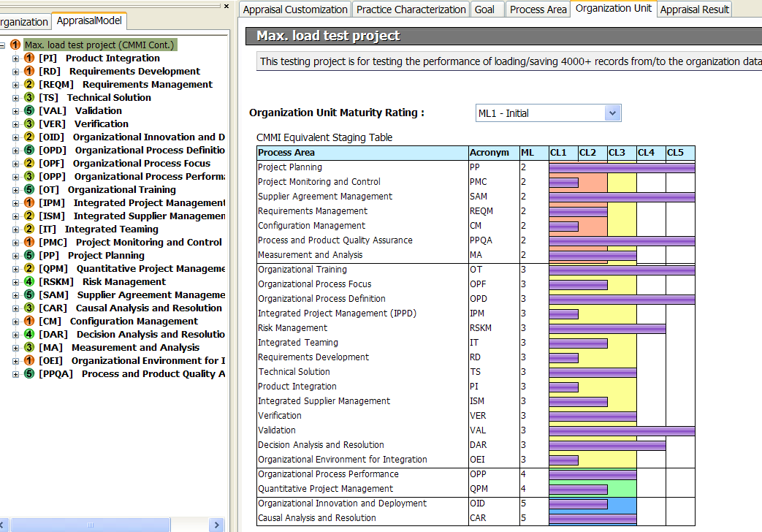The height and width of the screenshot is (532, 762).
Task: Click the PPQA acronym table cell
Action: pyautogui.click(x=494, y=240)
